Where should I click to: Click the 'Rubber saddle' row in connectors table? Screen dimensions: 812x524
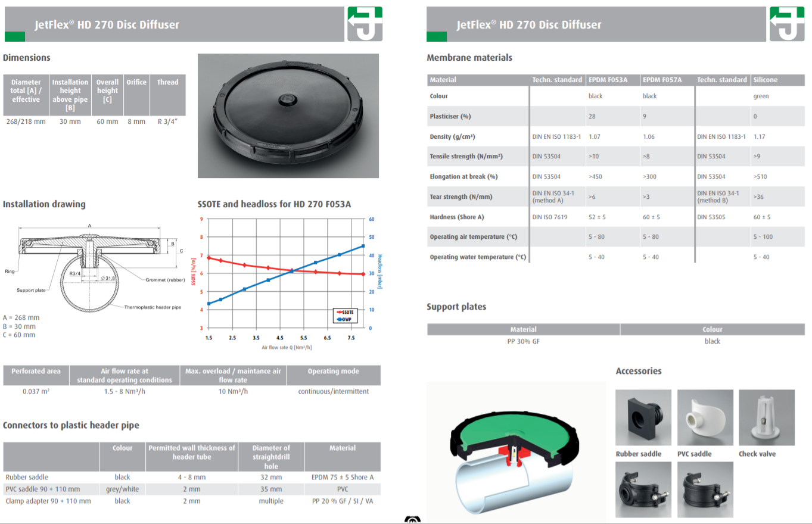pos(192,477)
